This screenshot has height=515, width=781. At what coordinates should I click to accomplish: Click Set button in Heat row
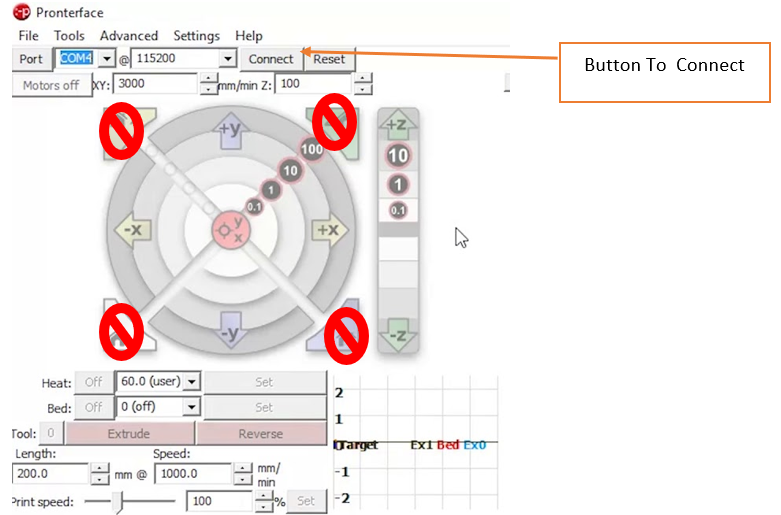pyautogui.click(x=264, y=382)
